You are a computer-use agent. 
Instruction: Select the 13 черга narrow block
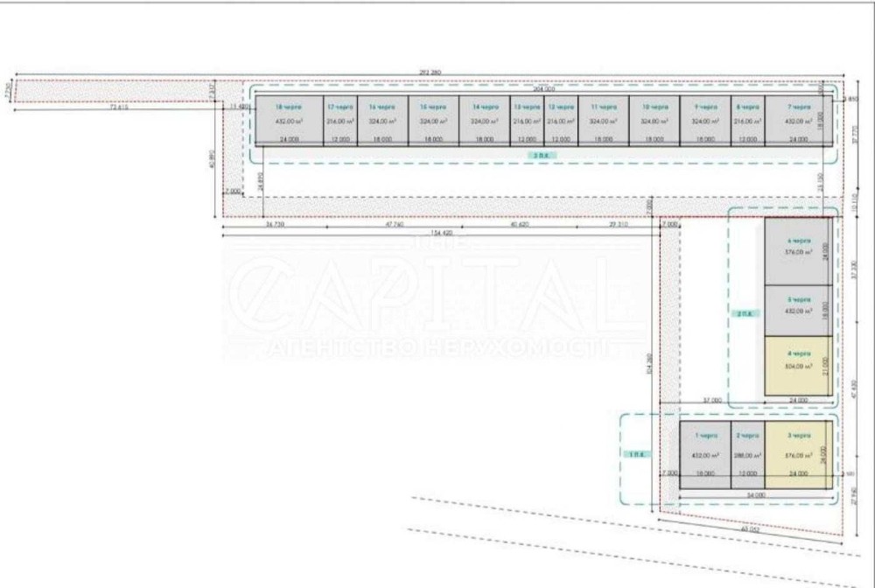point(528,120)
